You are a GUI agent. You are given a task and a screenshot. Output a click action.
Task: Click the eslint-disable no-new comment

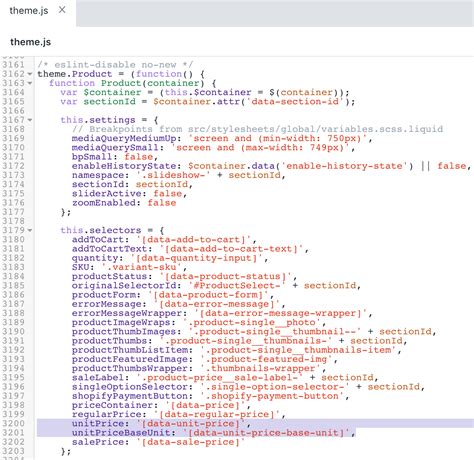coord(115,65)
